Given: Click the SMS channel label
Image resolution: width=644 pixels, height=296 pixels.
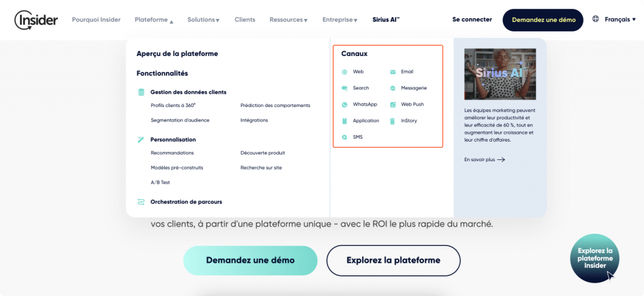Looking at the screenshot, I should (358, 137).
